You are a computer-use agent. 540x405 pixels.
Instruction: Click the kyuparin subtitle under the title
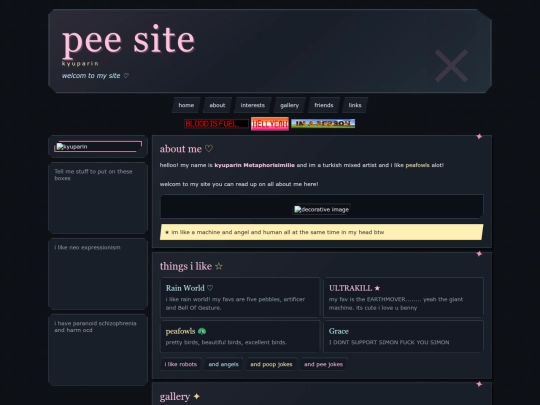(80, 63)
